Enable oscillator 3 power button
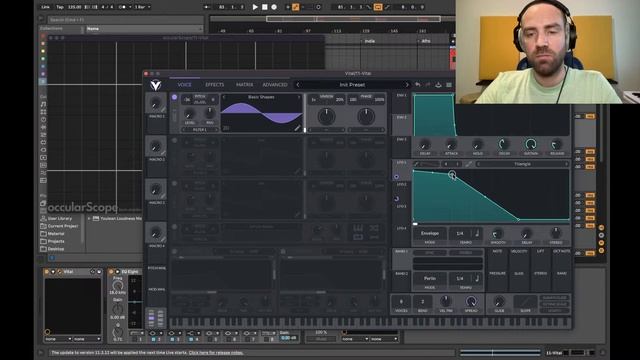 [174, 183]
